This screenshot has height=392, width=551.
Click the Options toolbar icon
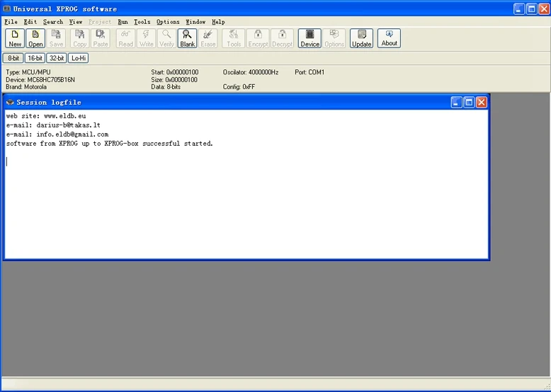coord(334,38)
